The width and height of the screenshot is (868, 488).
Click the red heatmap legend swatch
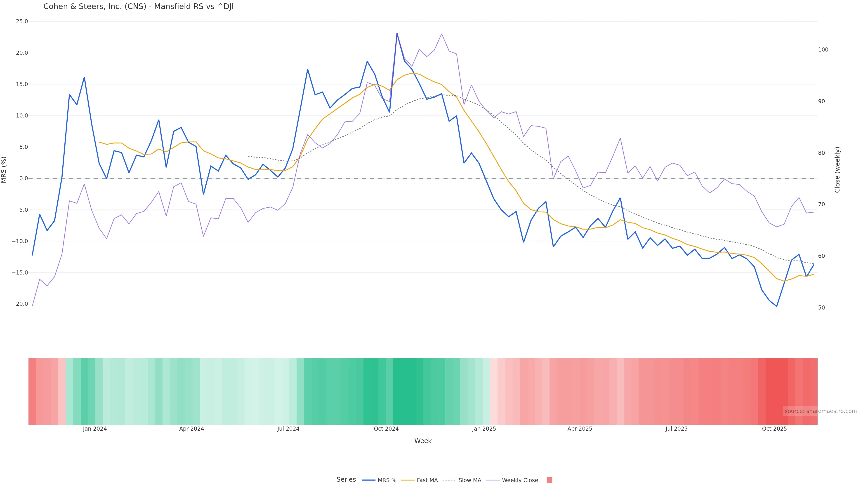(549, 480)
